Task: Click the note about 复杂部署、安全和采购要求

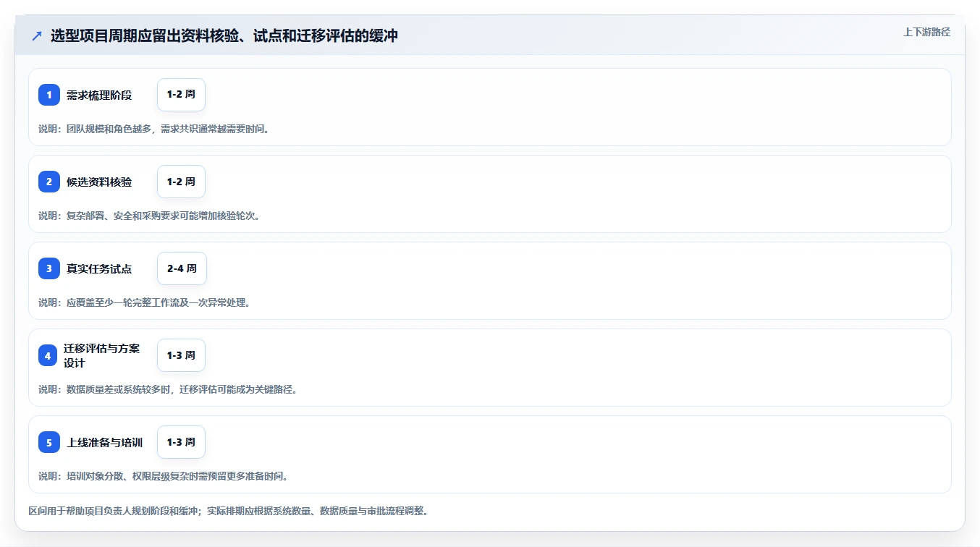Action: click(149, 216)
